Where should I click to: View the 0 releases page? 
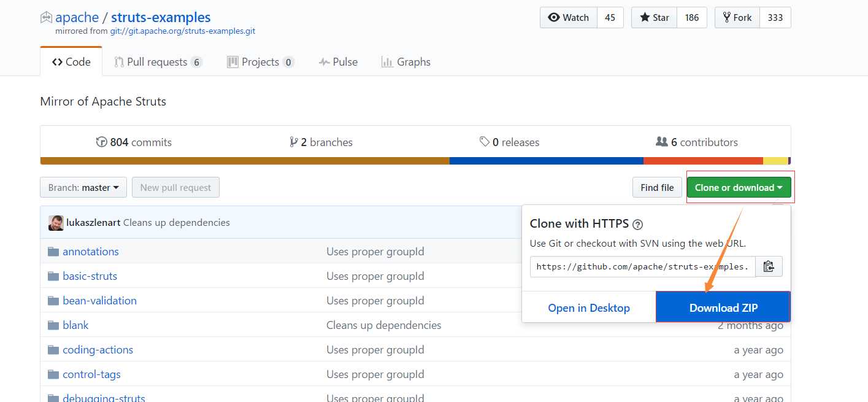(509, 142)
